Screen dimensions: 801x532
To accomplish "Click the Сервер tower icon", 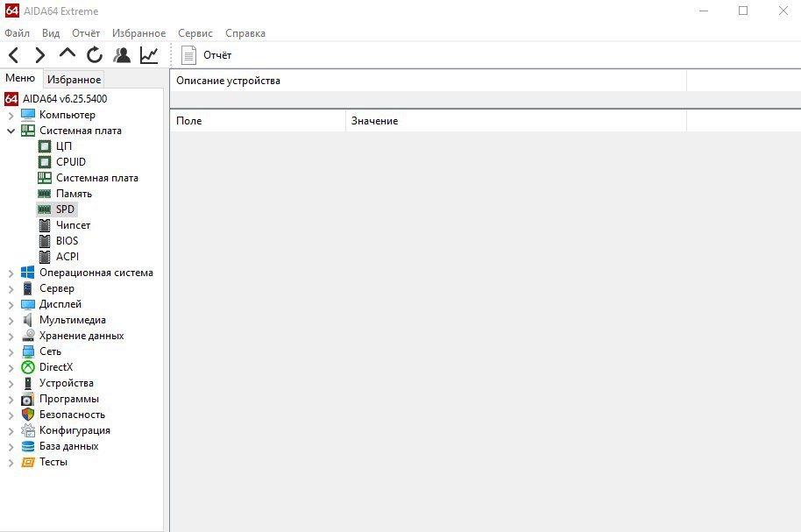I will pyautogui.click(x=27, y=288).
